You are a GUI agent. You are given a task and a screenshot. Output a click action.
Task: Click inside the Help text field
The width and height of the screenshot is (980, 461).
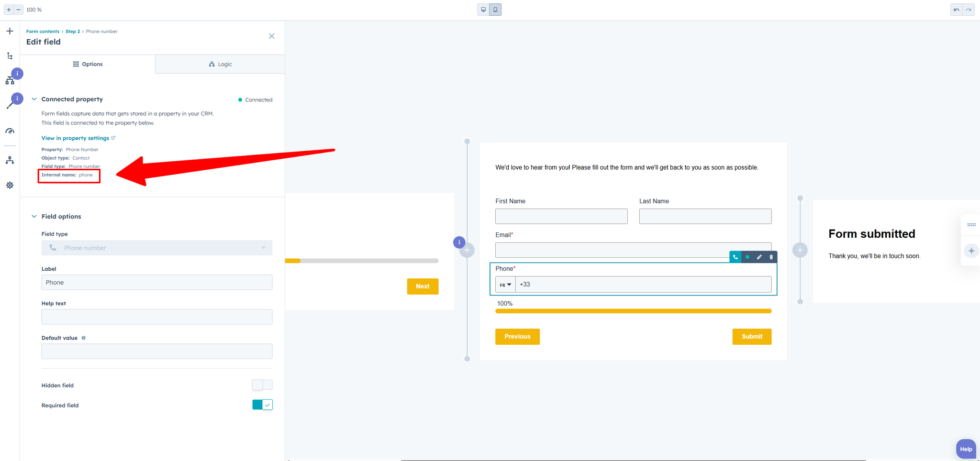point(157,317)
